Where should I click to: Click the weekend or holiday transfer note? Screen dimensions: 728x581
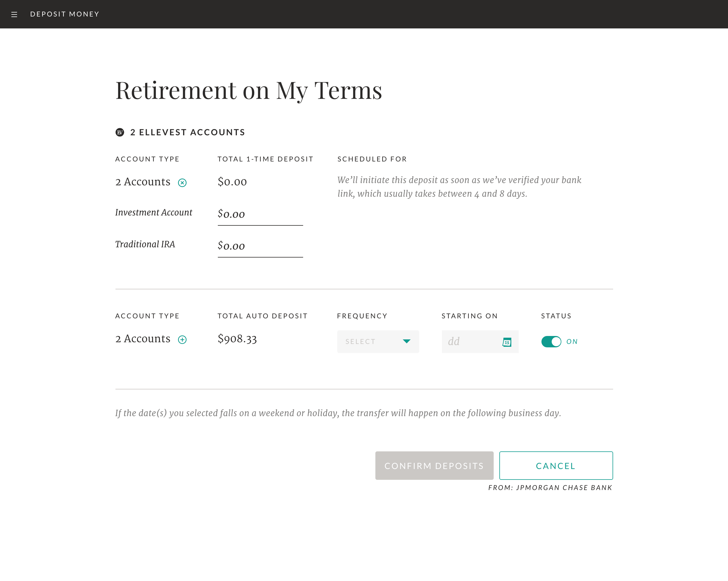click(338, 413)
